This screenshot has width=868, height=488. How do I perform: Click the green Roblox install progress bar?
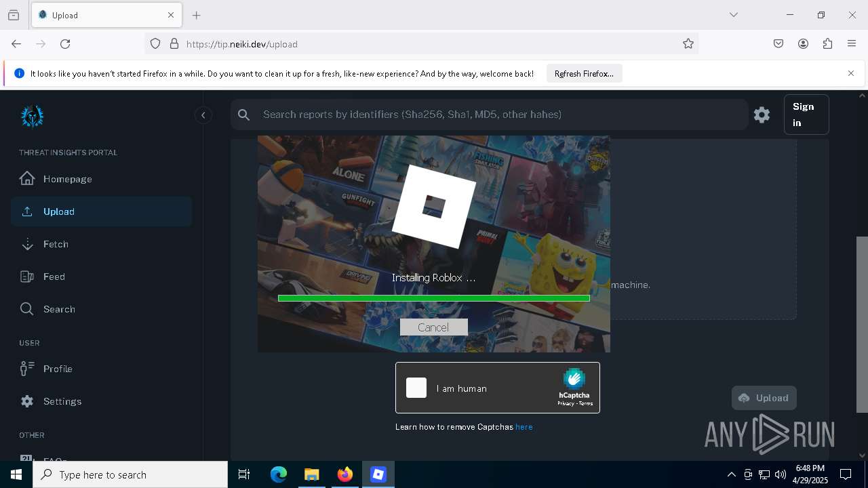434,298
